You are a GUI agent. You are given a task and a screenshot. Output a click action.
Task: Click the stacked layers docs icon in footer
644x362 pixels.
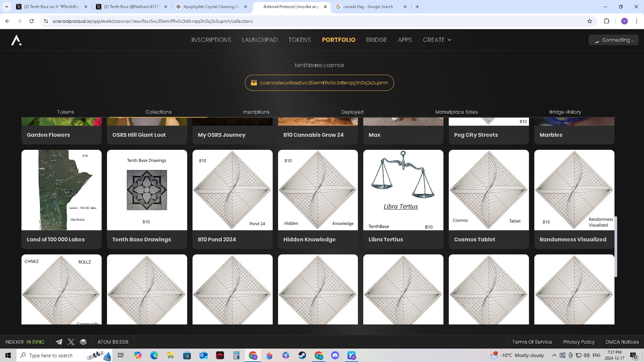click(x=83, y=342)
